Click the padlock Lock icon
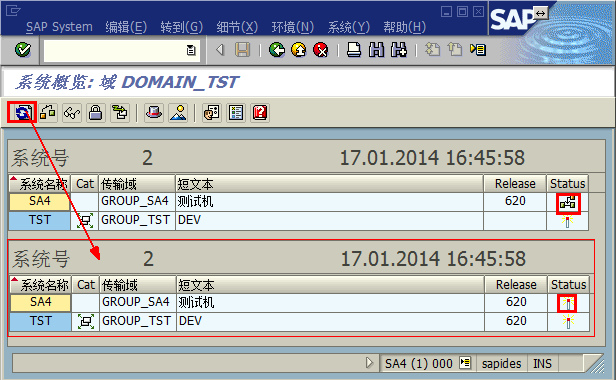Viewport: 616px width, 380px height. (96, 113)
